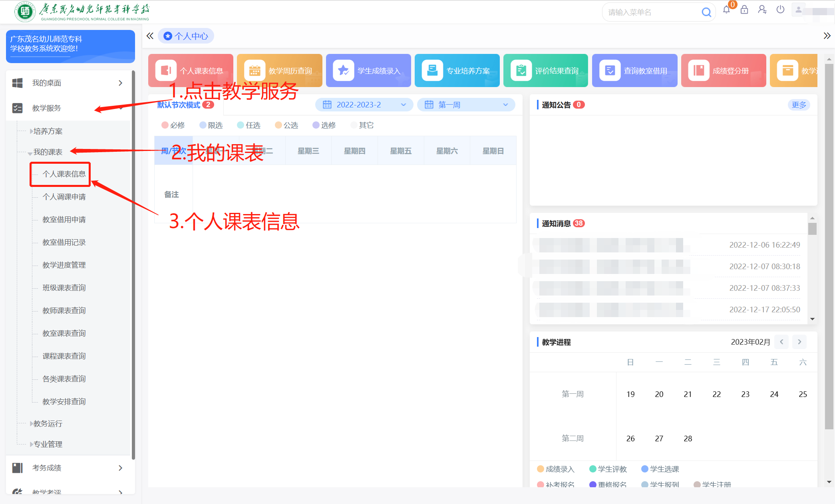Open 教学周历查询 calendar tile

[279, 71]
